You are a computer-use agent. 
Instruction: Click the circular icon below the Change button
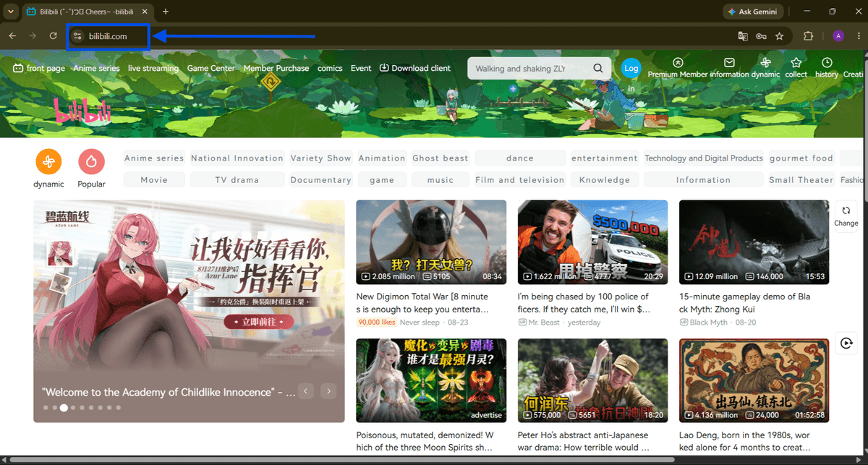tap(846, 343)
